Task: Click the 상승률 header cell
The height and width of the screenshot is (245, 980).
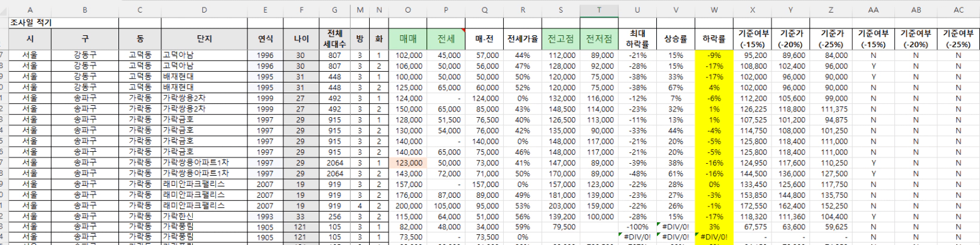Action: 675,38
